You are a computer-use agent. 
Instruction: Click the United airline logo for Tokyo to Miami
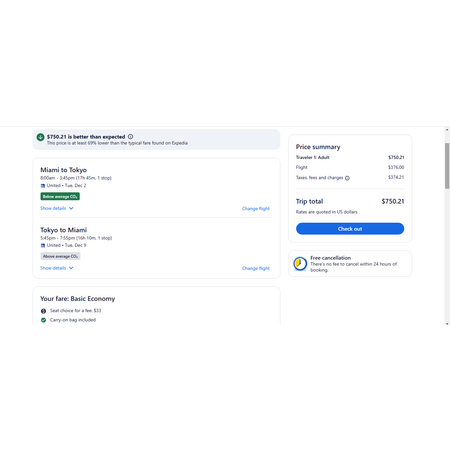pos(43,245)
